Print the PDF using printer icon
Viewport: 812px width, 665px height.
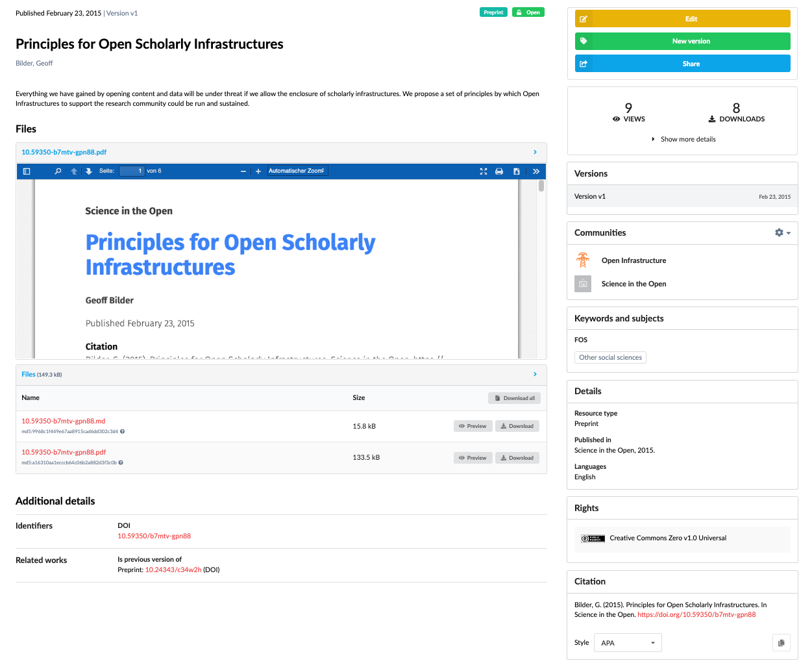(499, 171)
